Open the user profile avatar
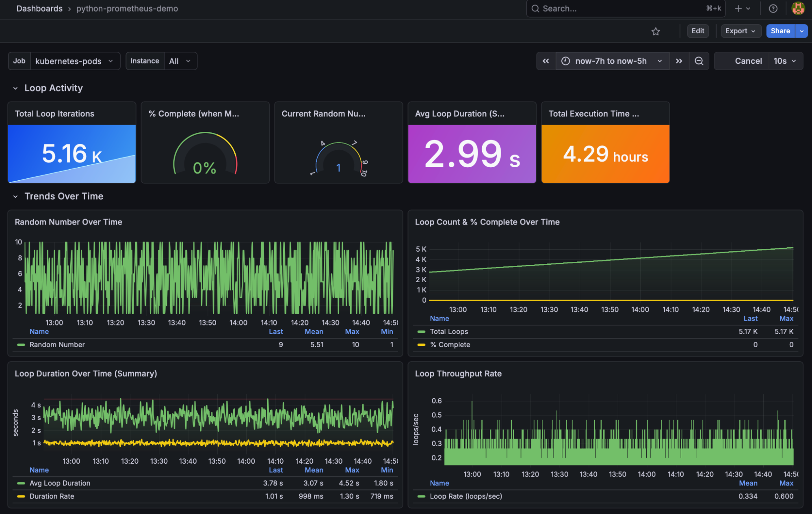Image resolution: width=812 pixels, height=514 pixels. click(x=798, y=9)
